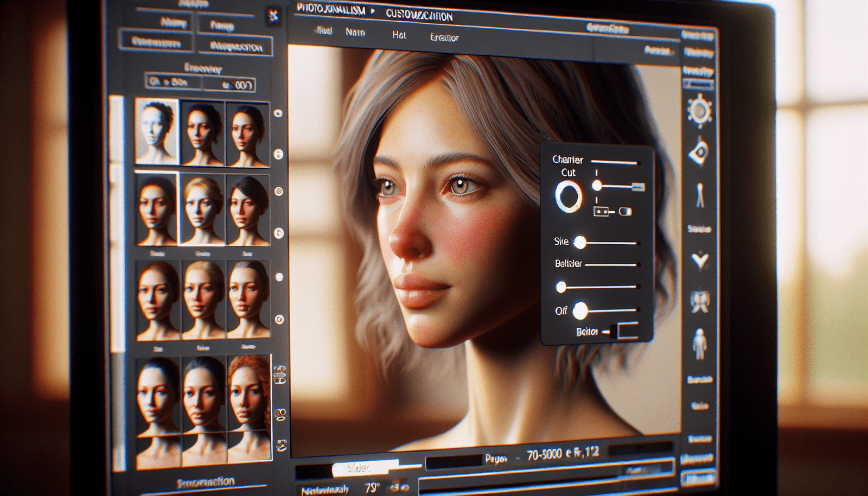Select the middle face in the third preset row
Viewport: 868px width, 496px height.
(x=203, y=300)
